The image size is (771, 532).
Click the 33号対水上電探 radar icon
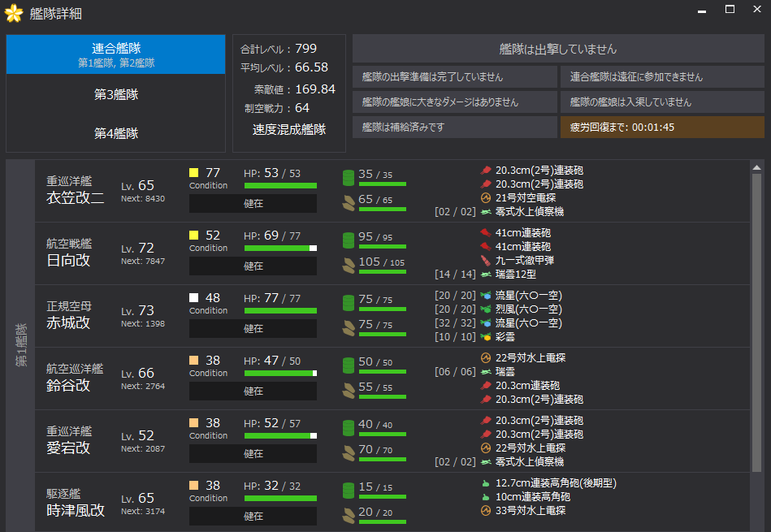(486, 511)
